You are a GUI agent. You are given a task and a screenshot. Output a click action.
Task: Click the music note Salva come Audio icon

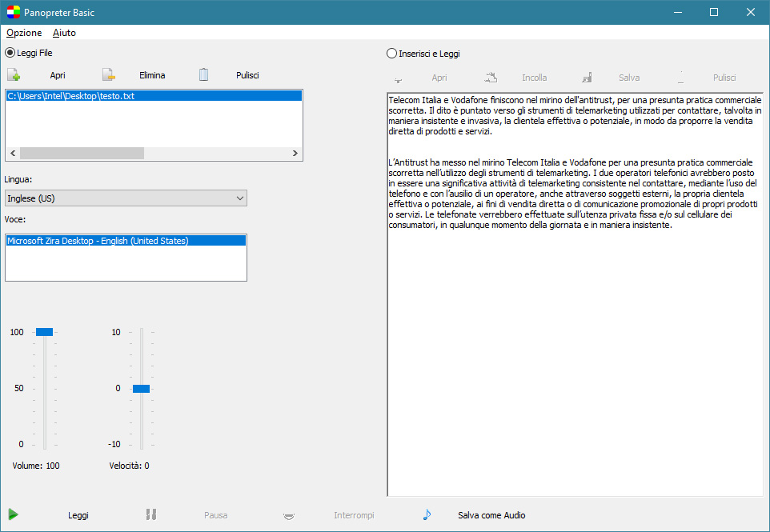(x=427, y=514)
